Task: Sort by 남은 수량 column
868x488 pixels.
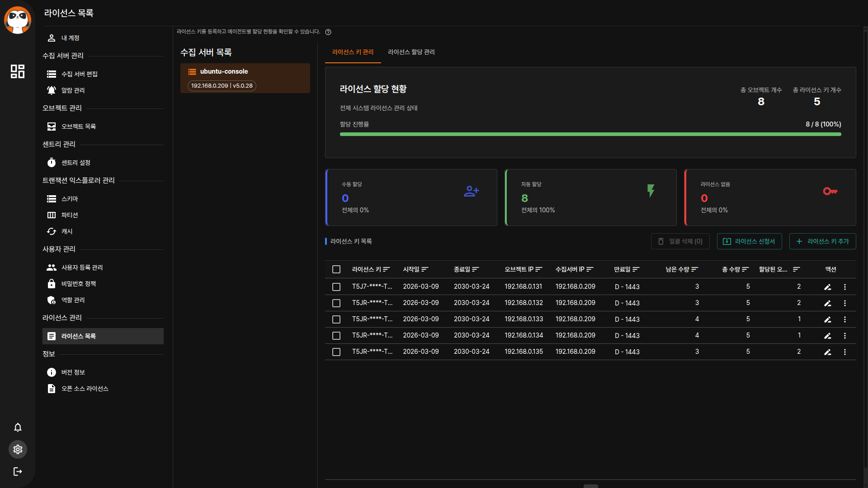Action: click(695, 269)
